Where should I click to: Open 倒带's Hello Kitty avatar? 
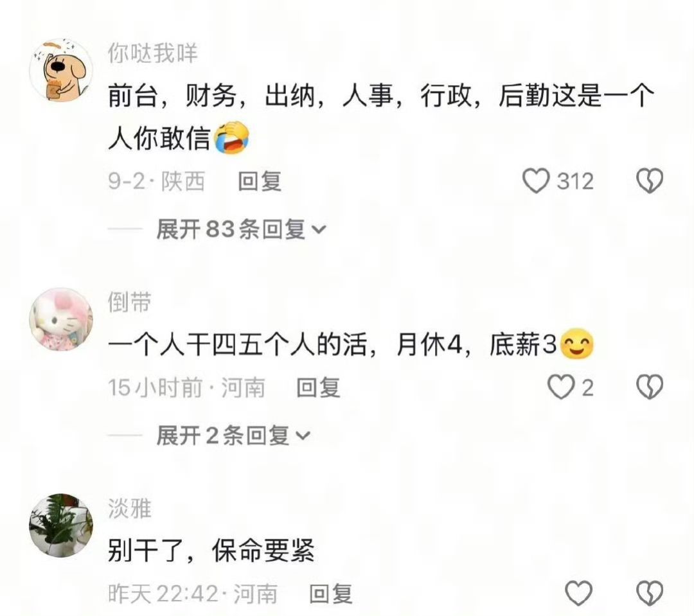pos(61,319)
